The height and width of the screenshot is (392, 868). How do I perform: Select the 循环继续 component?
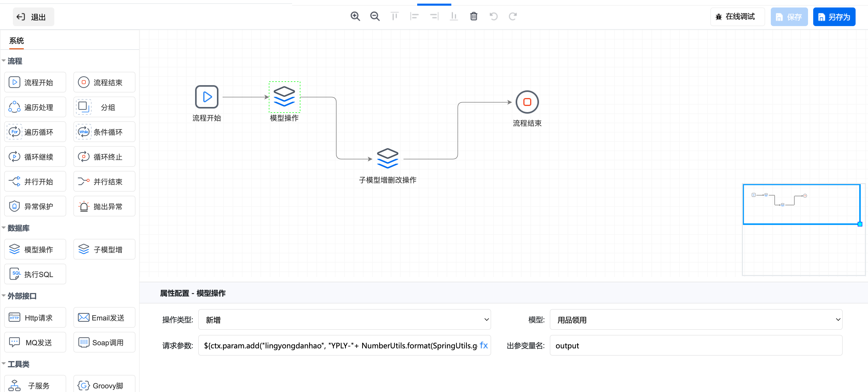click(35, 156)
